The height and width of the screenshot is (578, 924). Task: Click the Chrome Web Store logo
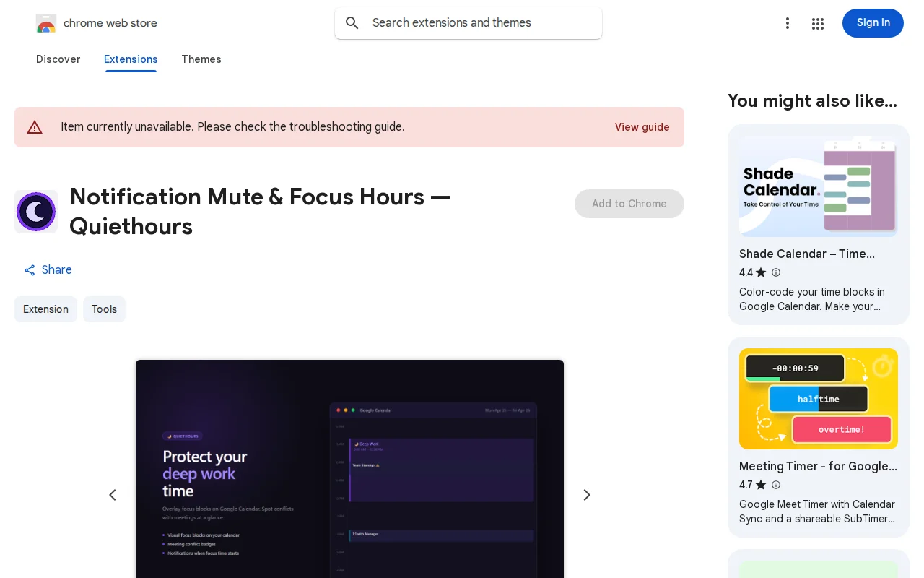coord(46,23)
